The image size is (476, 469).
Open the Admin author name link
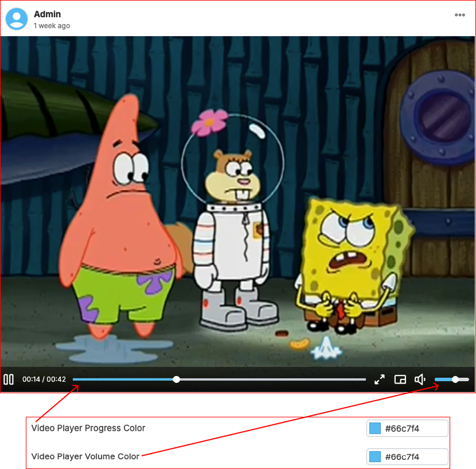47,14
